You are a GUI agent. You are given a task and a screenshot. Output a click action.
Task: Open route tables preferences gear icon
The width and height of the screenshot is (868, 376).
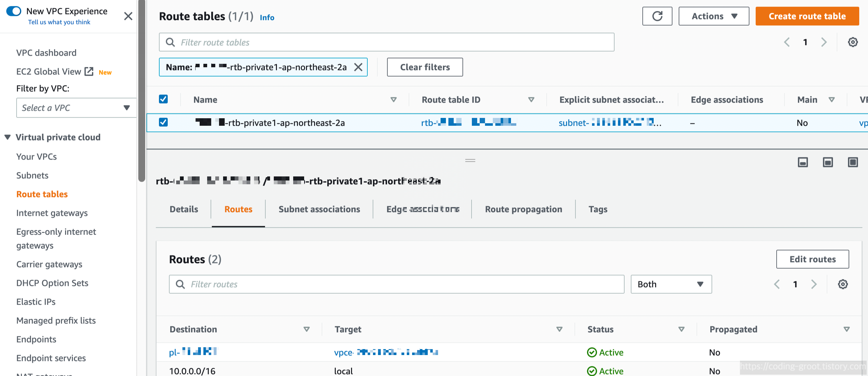pyautogui.click(x=852, y=42)
